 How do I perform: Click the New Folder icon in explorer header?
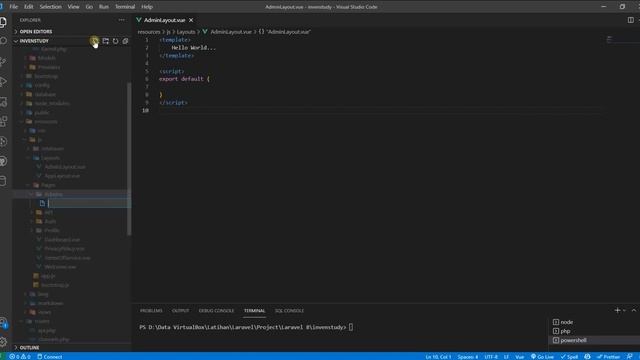click(x=105, y=41)
